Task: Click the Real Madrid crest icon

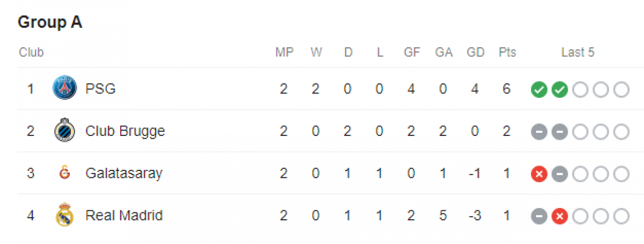Action: (64, 216)
